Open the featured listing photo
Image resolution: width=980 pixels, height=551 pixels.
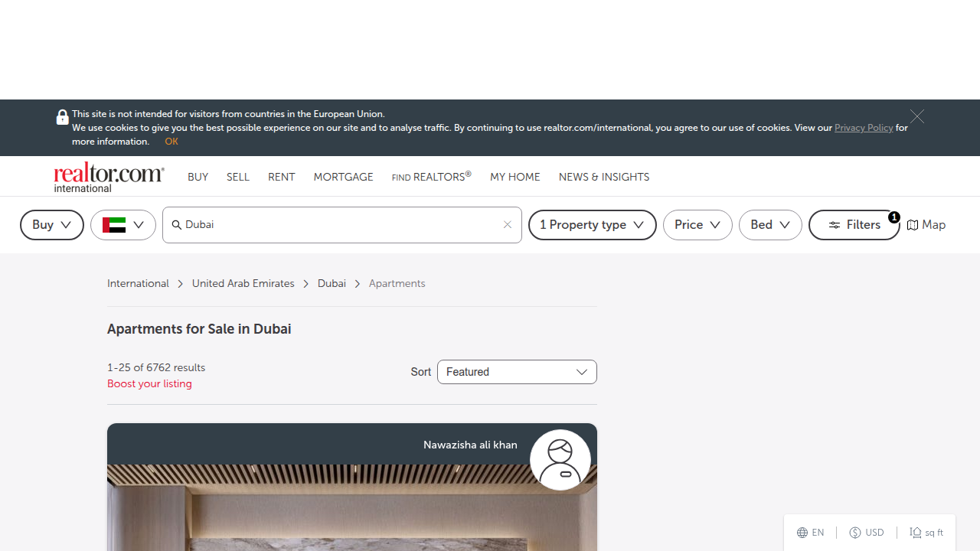tap(352, 507)
